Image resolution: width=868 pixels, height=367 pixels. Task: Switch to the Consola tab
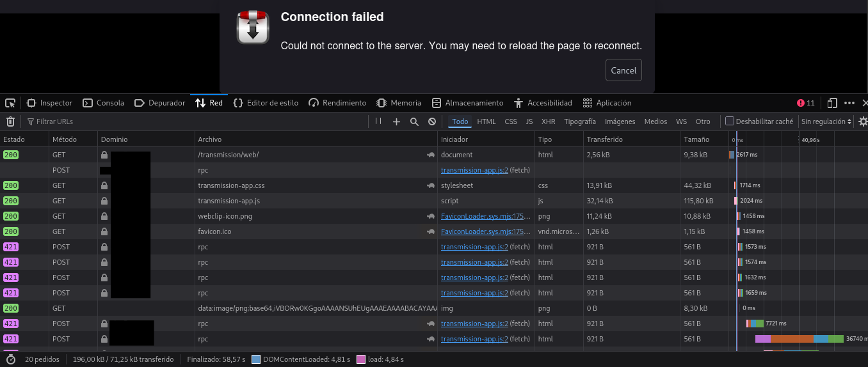(104, 103)
